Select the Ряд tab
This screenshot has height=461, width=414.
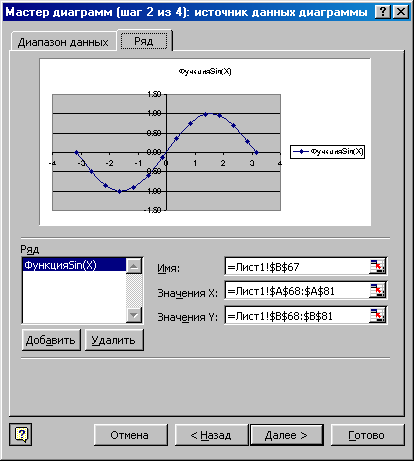(x=144, y=41)
